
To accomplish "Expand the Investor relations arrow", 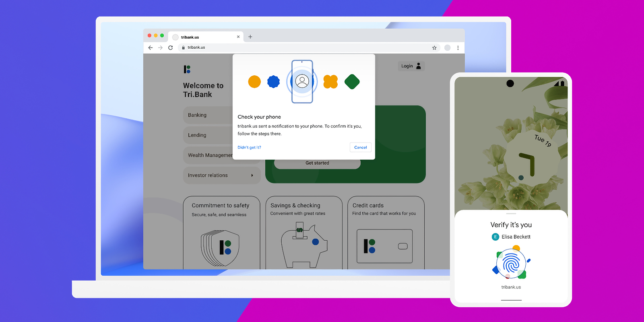I will click(x=252, y=175).
